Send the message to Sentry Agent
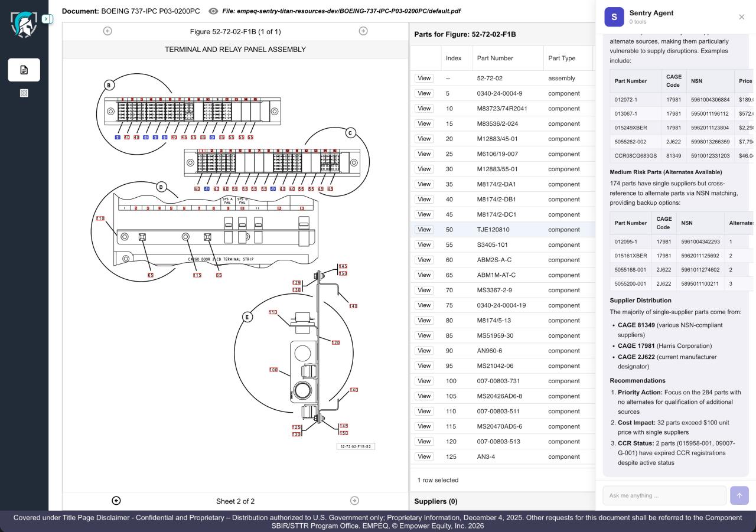Image resolution: width=756 pixels, height=532 pixels. point(739,495)
